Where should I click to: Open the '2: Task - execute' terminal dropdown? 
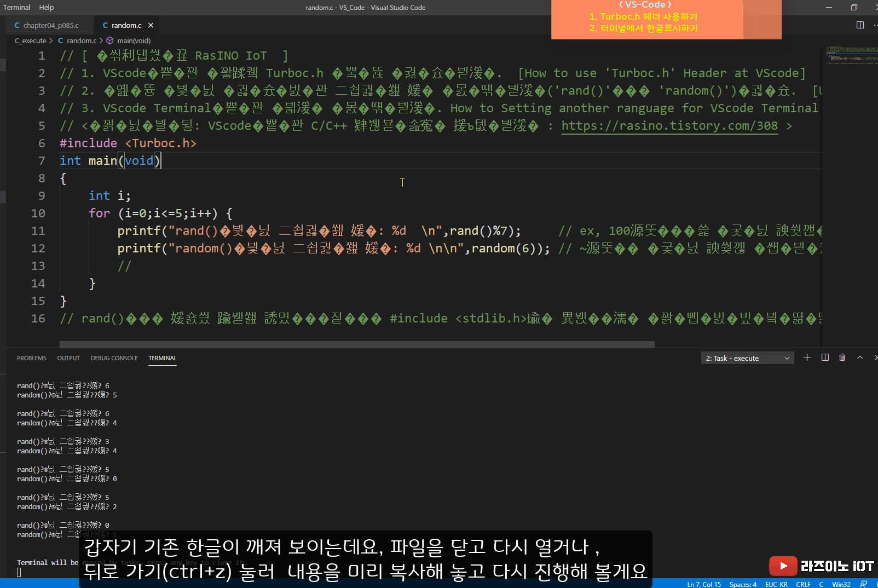click(x=747, y=358)
